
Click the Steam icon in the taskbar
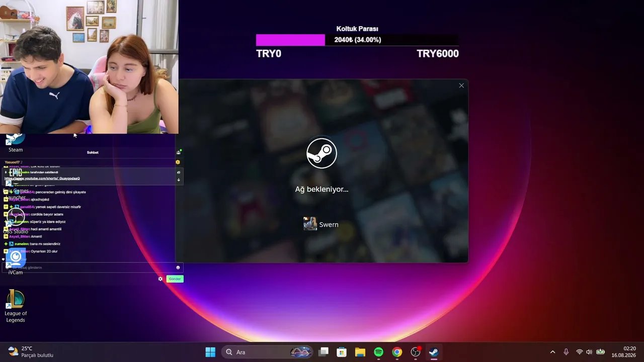click(434, 352)
